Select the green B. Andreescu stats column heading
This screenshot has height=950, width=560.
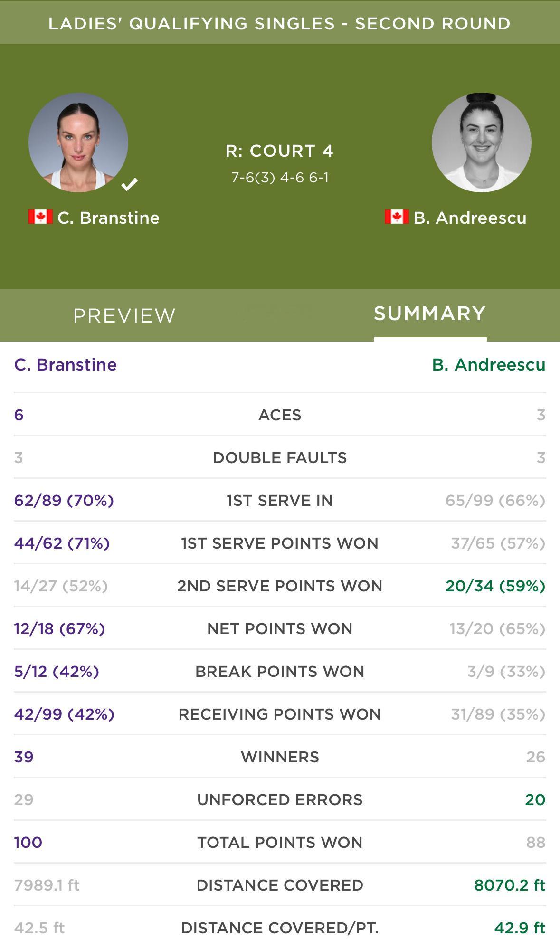[489, 365]
